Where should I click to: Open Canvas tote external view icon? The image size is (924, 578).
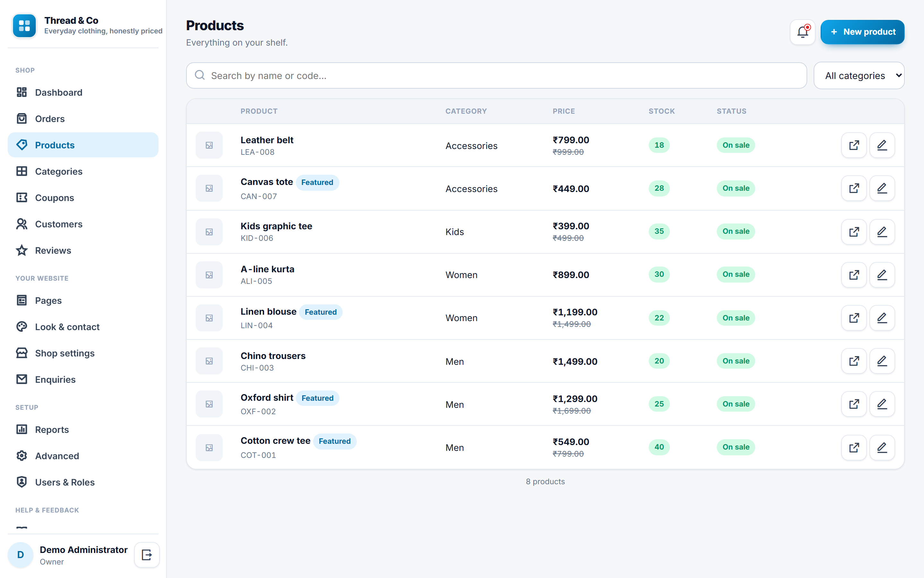(854, 188)
